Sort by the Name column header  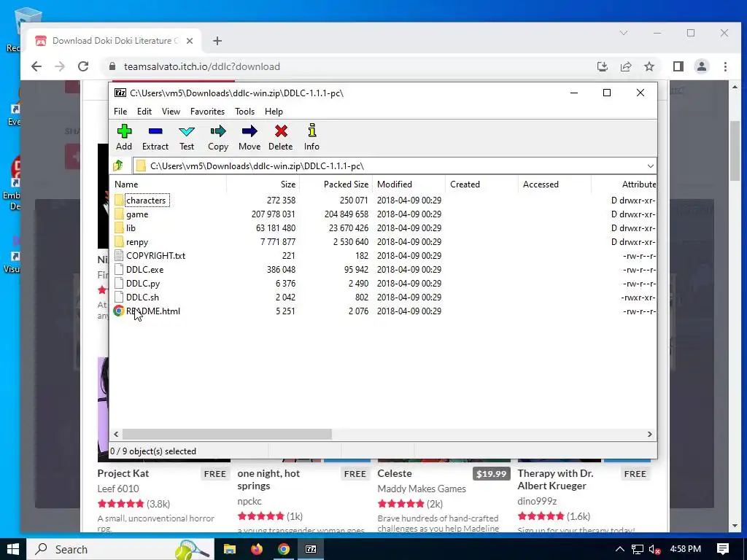click(169, 184)
